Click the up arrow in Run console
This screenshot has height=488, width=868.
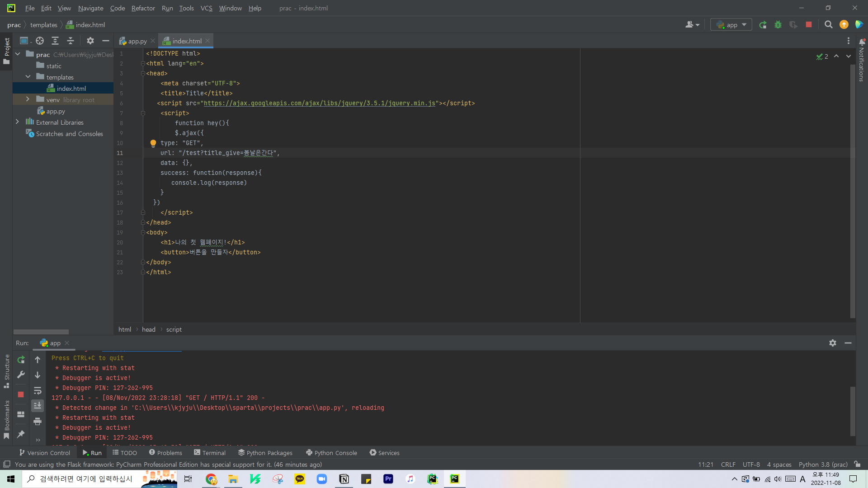pyautogui.click(x=38, y=360)
